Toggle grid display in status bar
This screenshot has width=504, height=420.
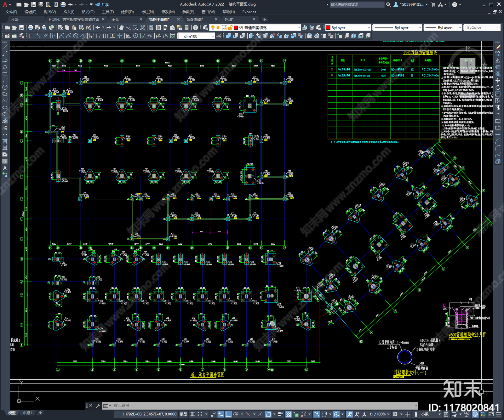(192, 414)
